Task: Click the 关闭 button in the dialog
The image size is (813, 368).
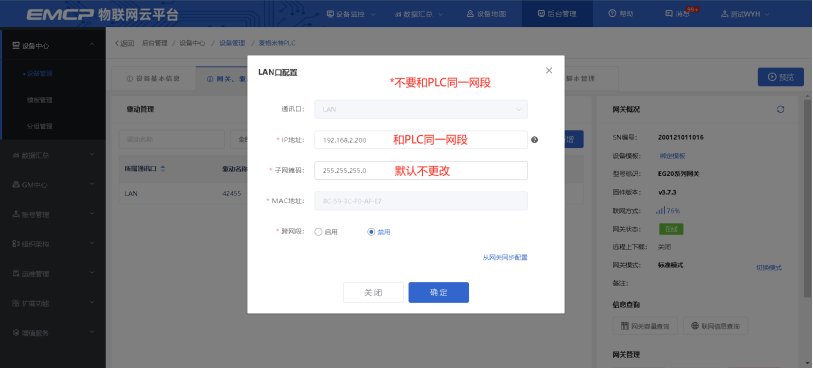Action: click(373, 292)
